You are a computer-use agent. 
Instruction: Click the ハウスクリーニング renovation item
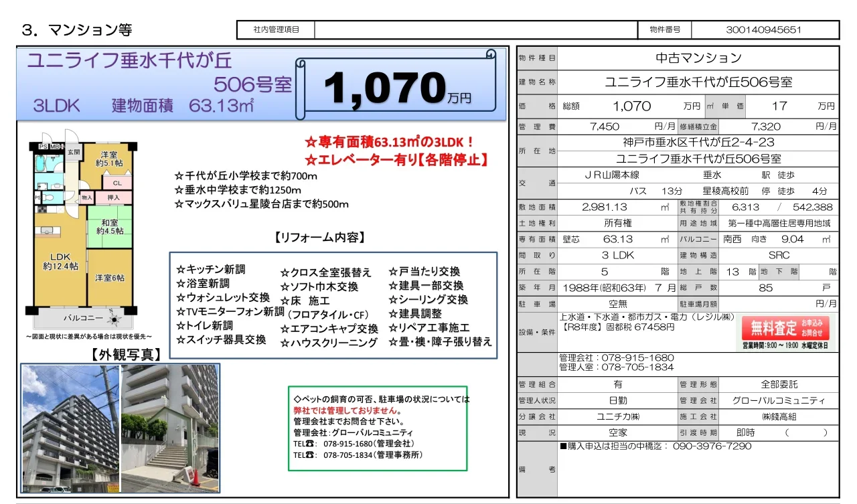(x=329, y=343)
